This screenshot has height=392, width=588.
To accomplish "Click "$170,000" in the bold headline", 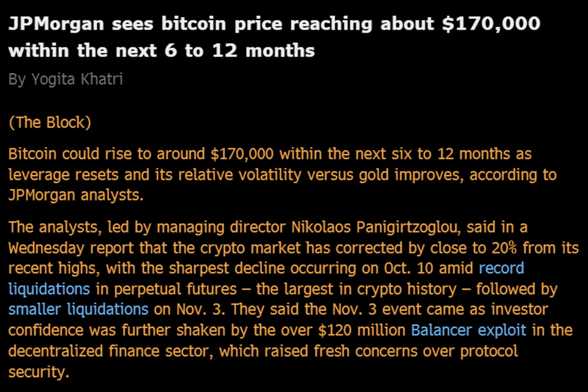I will point(491,24).
